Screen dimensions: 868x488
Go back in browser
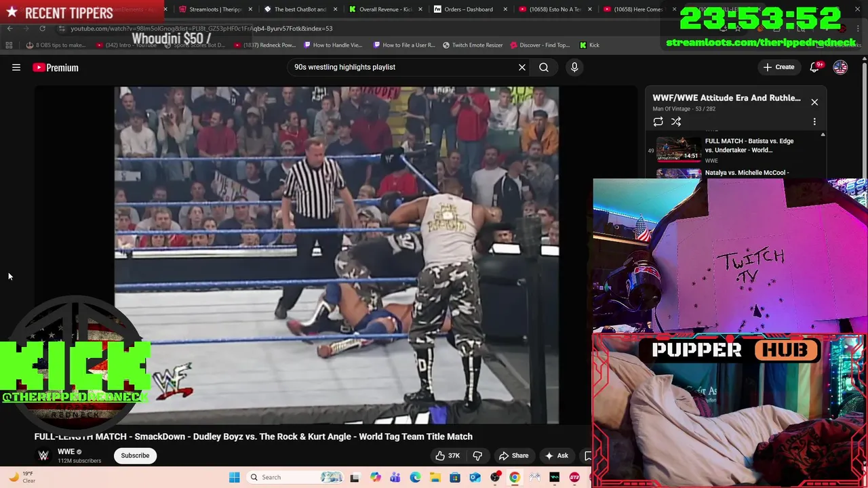9,28
